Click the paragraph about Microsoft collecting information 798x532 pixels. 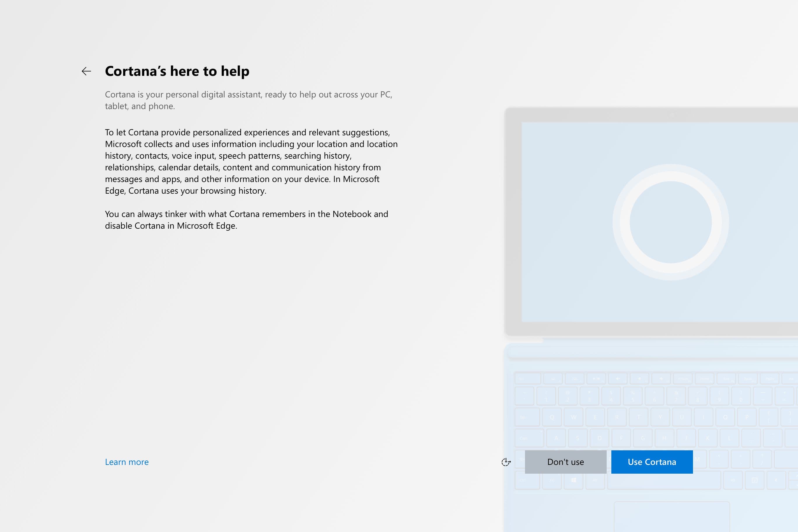pos(251,161)
